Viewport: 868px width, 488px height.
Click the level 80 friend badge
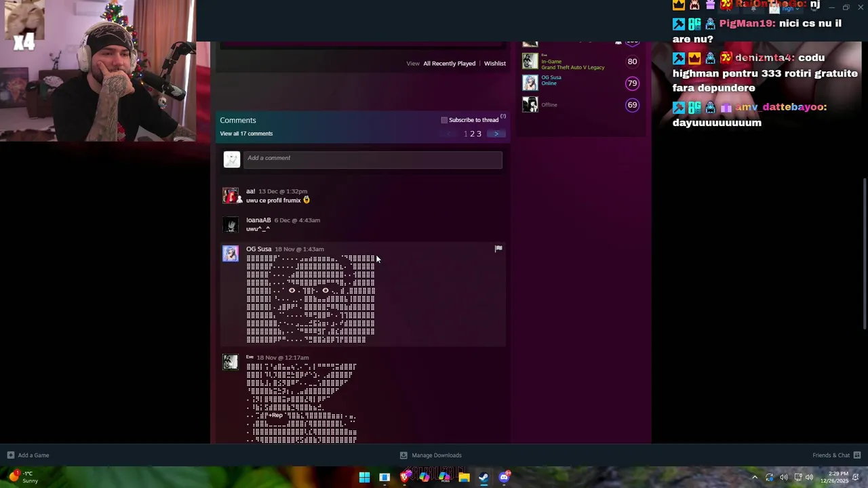tap(632, 62)
